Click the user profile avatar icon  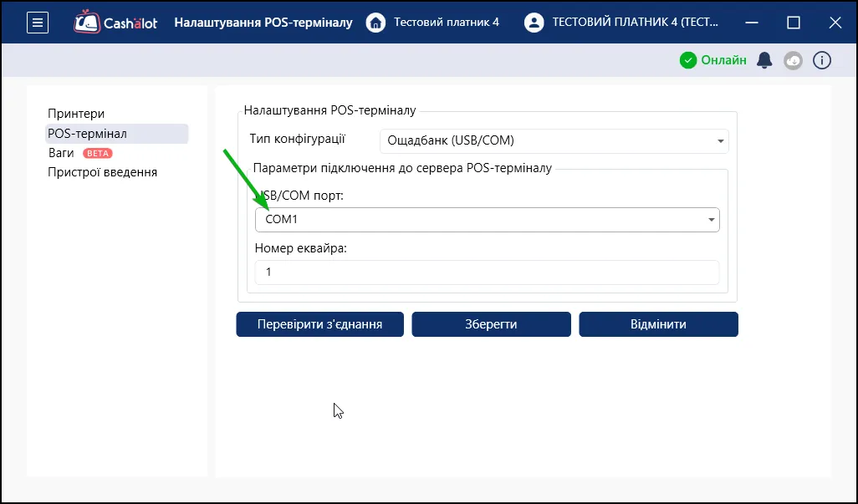[x=534, y=23]
